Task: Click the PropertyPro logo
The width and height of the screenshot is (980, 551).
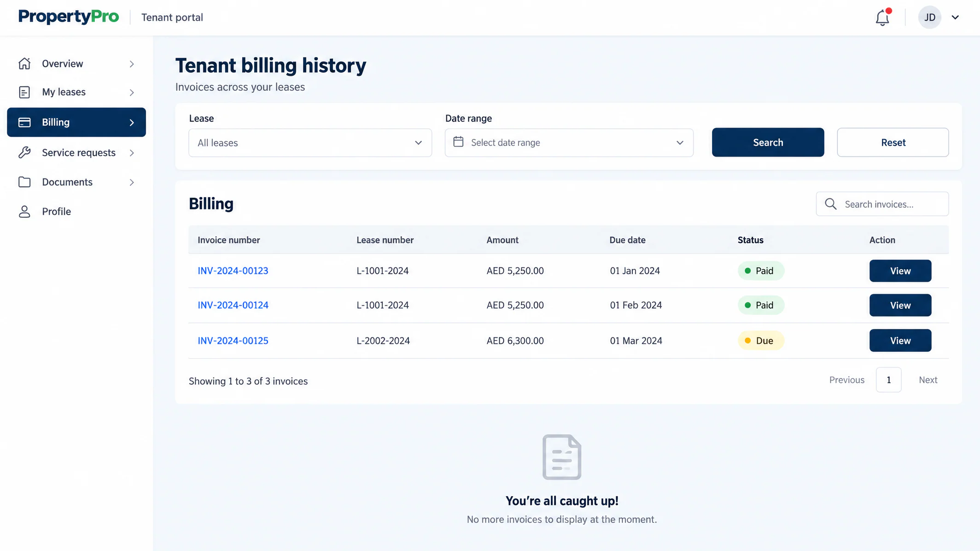Action: (x=69, y=17)
